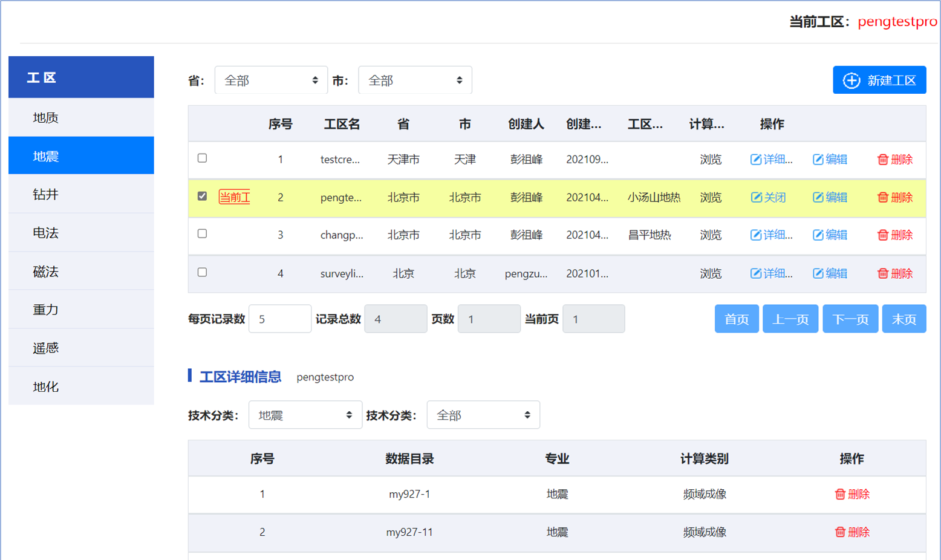Image resolution: width=941 pixels, height=560 pixels.
Task: Open the 技术分类 dropdown showing 地震
Action: click(x=305, y=415)
